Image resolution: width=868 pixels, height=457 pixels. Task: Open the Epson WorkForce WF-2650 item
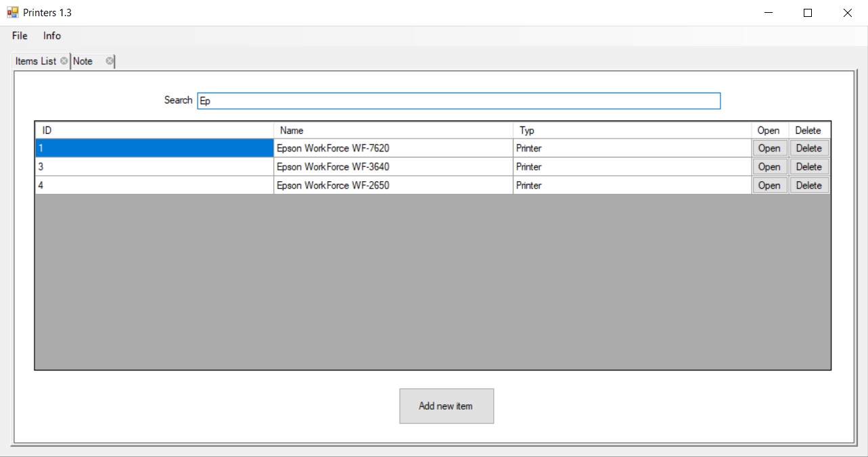(x=769, y=185)
